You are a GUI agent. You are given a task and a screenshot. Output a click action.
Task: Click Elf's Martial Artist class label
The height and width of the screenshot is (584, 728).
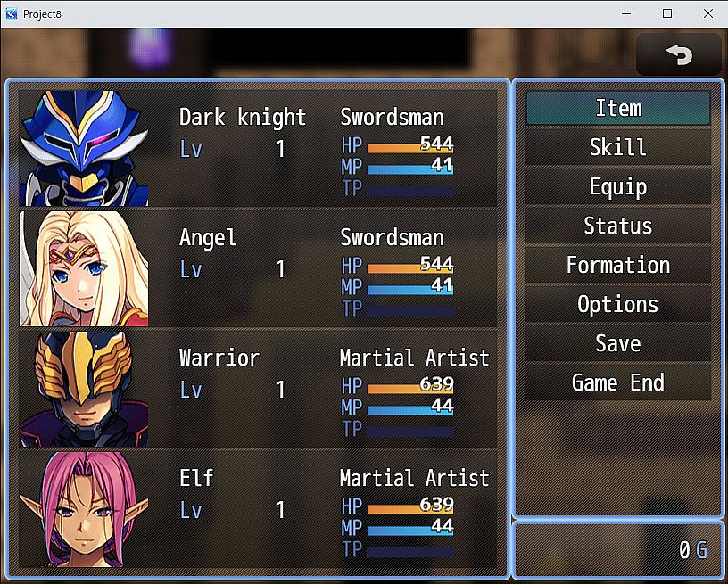click(x=414, y=478)
